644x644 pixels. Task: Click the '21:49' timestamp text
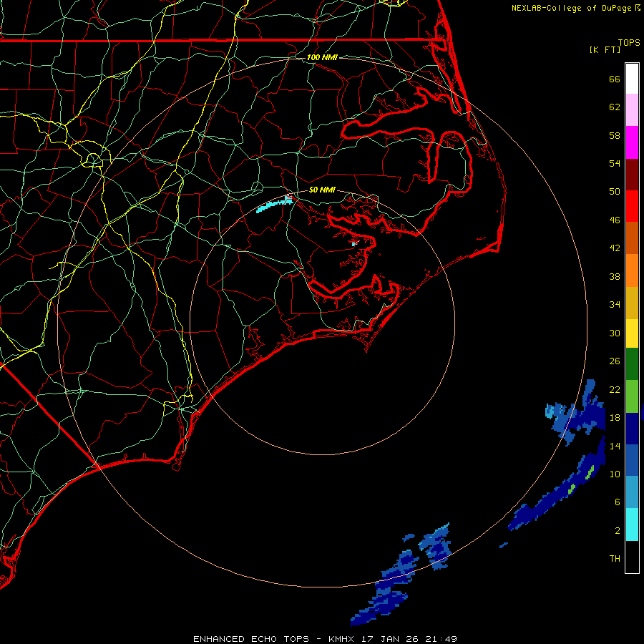pos(441,639)
